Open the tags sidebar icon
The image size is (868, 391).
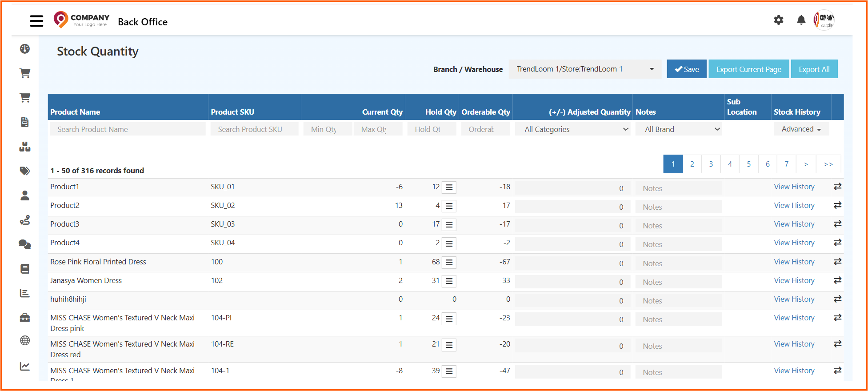[25, 171]
